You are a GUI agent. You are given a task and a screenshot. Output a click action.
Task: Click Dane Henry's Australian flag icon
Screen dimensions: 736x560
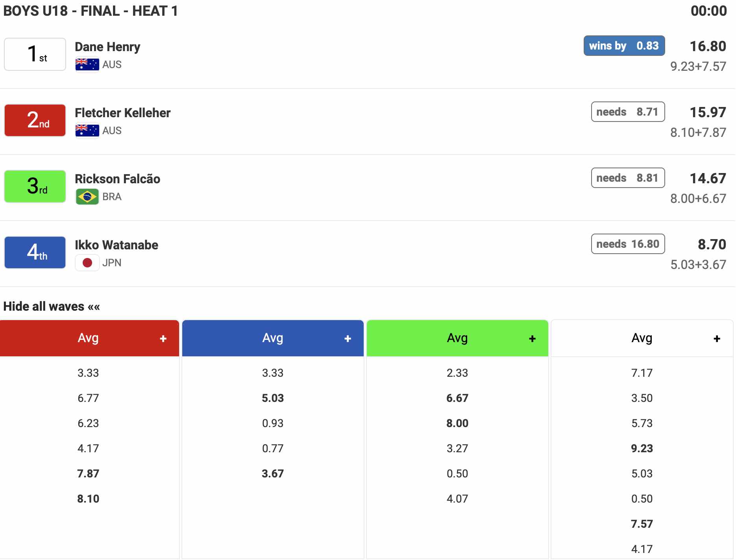point(87,64)
